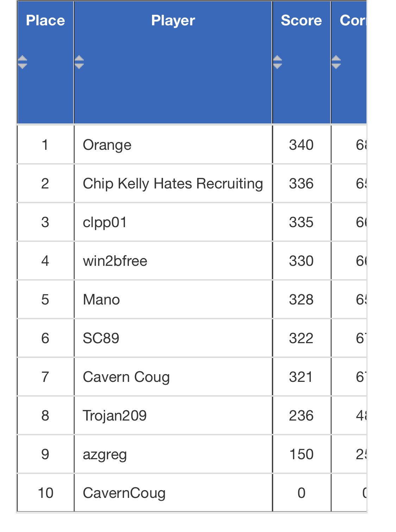
Task: Select player Trojan209
Action: 115,416
